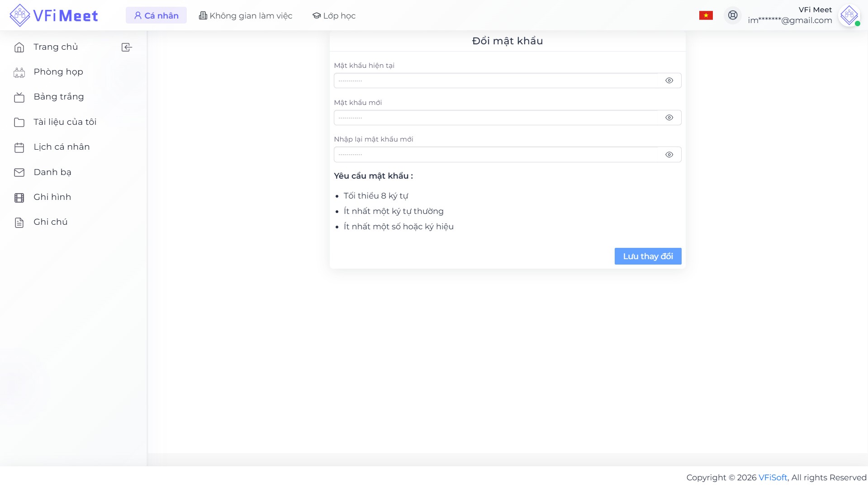The height and width of the screenshot is (488, 868).
Task: Focus the Mật khẩu hiện tại field
Action: 495,81
